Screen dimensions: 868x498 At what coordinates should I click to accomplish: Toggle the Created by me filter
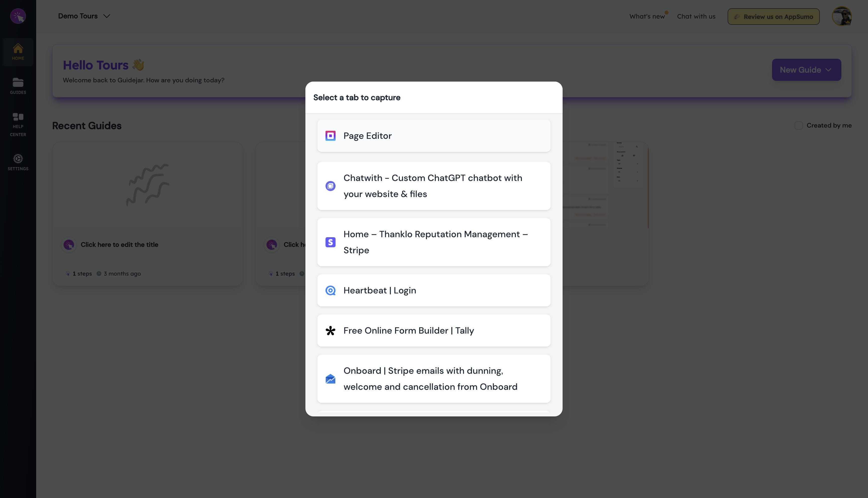click(798, 126)
